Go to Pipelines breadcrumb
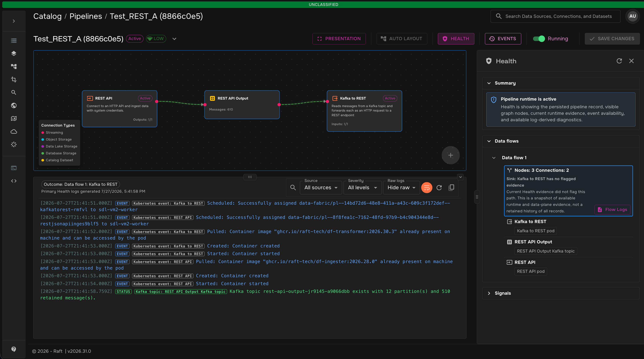The image size is (644, 359). [86, 16]
